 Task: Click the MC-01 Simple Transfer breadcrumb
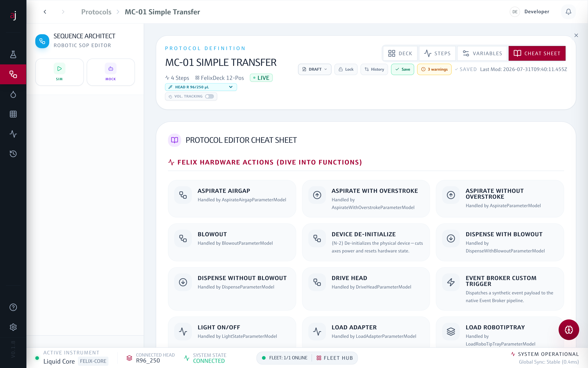coord(162,12)
